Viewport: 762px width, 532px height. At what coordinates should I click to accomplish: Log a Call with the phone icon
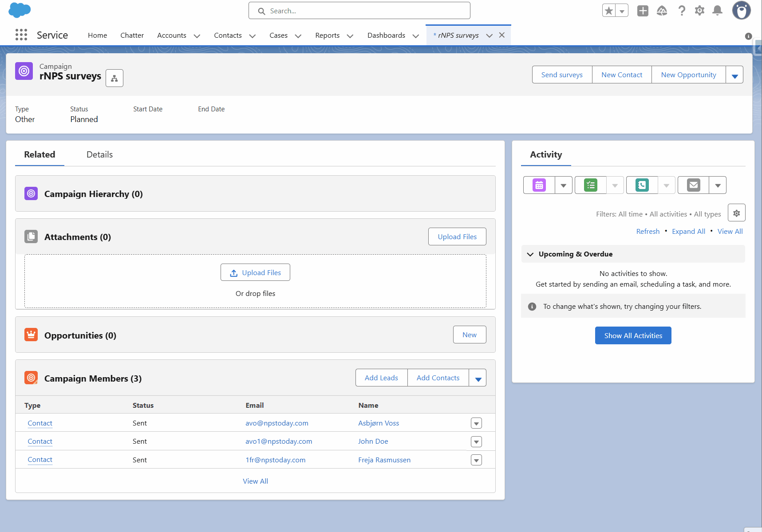click(641, 185)
